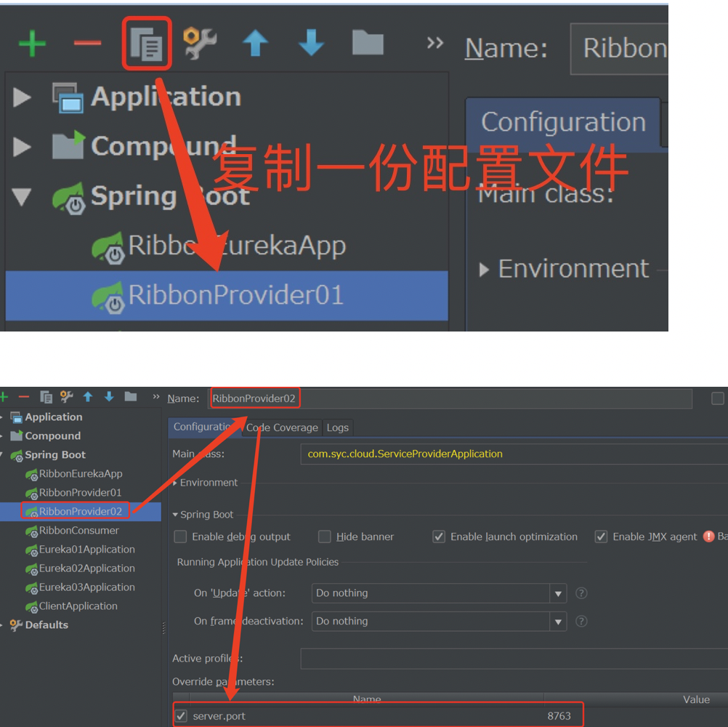
Task: Click the folder icon in the lower dialog toolbar
Action: [131, 396]
